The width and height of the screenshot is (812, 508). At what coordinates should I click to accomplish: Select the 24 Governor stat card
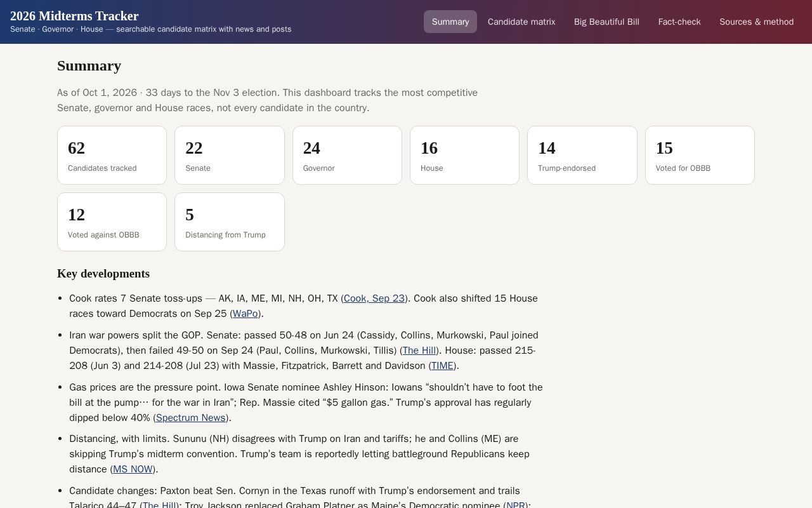347,155
